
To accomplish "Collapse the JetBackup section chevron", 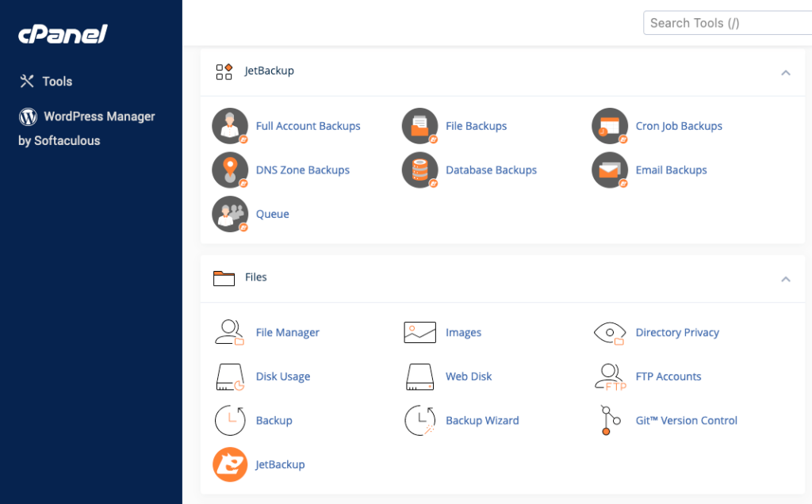I will click(786, 72).
